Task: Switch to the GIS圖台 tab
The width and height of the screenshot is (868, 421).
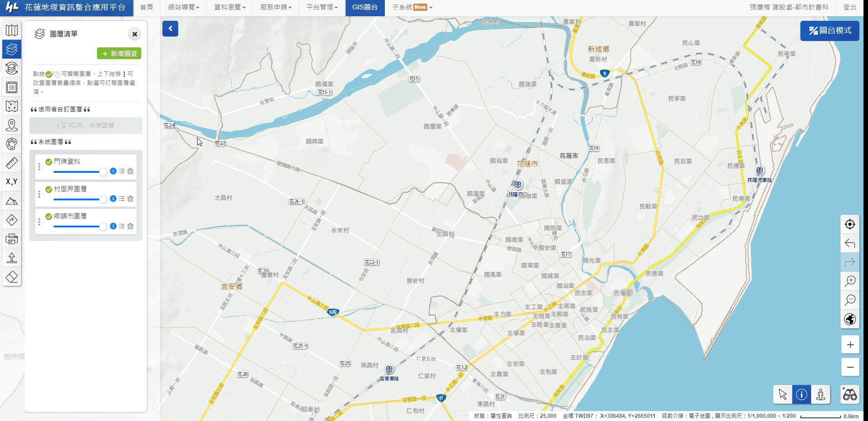Action: click(x=365, y=7)
